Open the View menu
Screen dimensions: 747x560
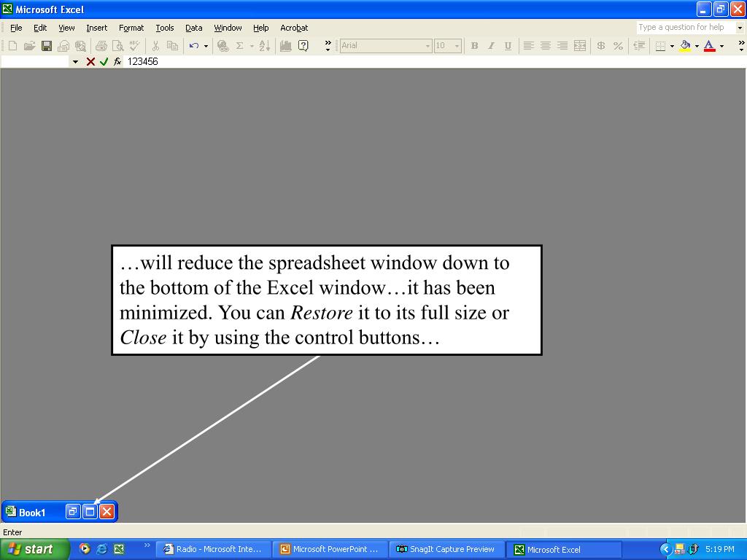point(66,28)
